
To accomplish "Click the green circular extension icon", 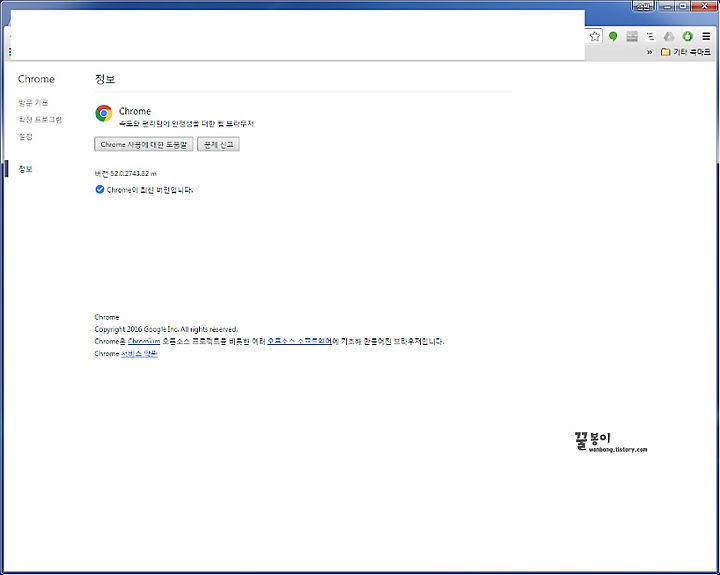I will click(687, 37).
